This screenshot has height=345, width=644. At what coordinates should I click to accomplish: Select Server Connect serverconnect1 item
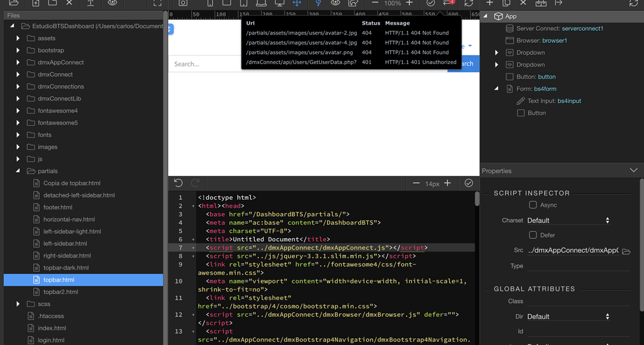[554, 28]
